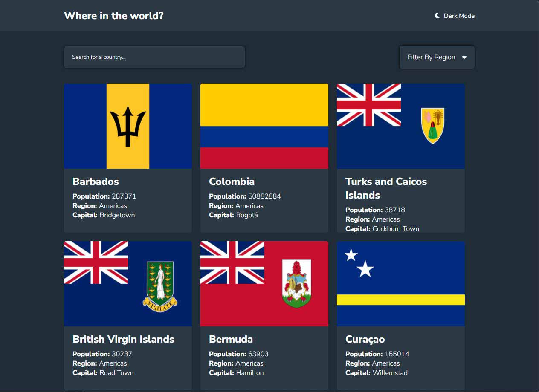Open the Barbados flag image

[128, 126]
